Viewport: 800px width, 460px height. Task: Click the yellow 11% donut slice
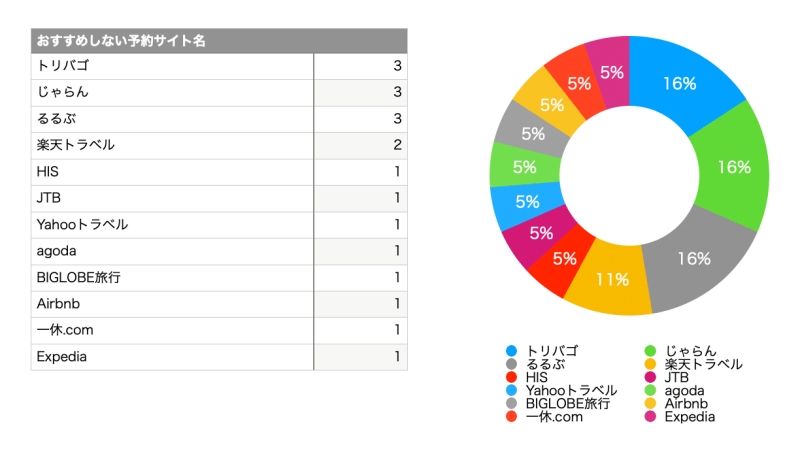612,279
